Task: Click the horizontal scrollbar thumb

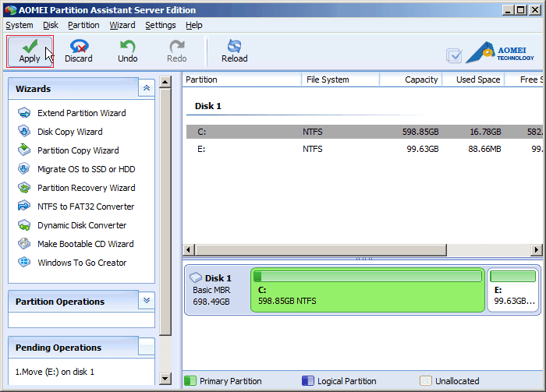Action: pyautogui.click(x=321, y=249)
